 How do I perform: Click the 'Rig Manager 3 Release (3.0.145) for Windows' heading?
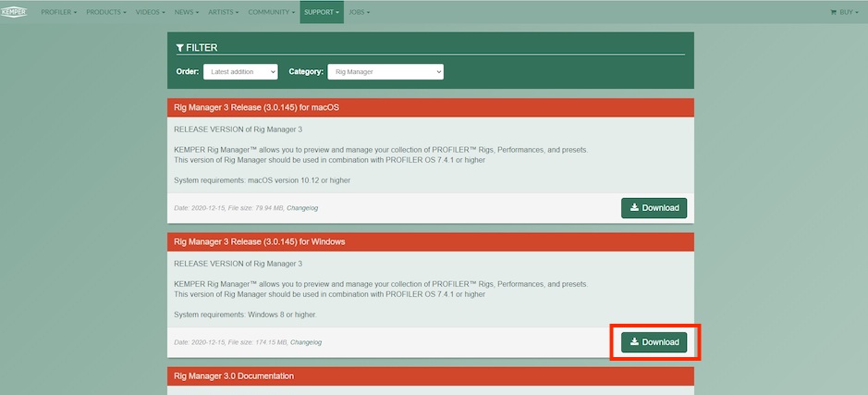pos(260,241)
